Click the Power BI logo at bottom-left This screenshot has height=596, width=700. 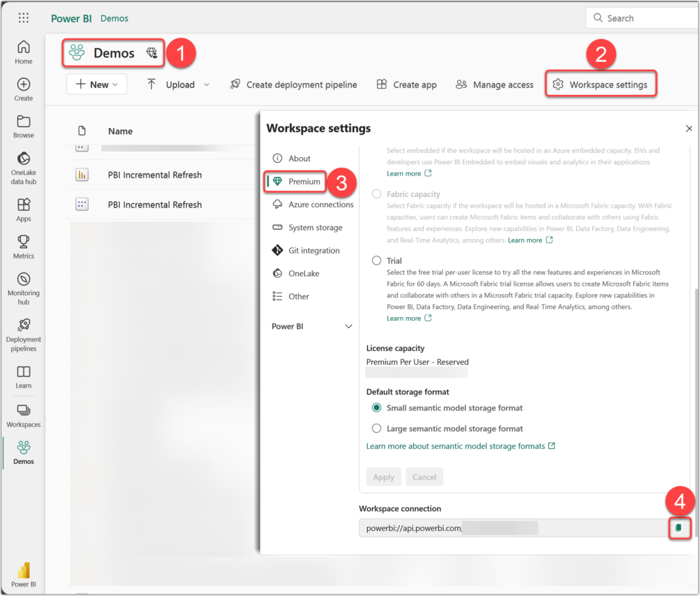[24, 575]
